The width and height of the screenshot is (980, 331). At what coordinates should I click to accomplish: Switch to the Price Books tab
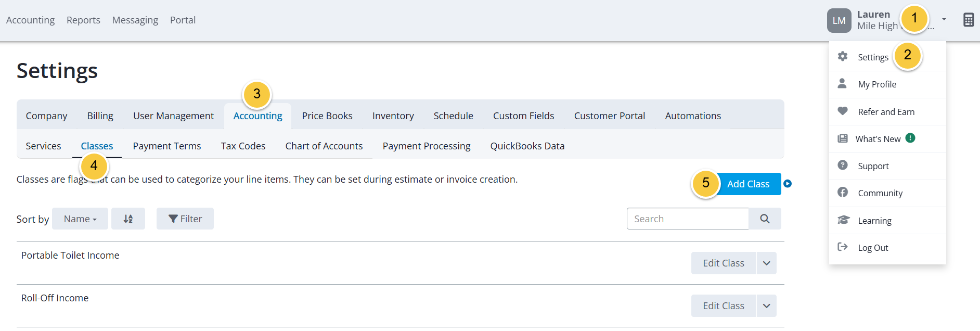click(x=327, y=116)
